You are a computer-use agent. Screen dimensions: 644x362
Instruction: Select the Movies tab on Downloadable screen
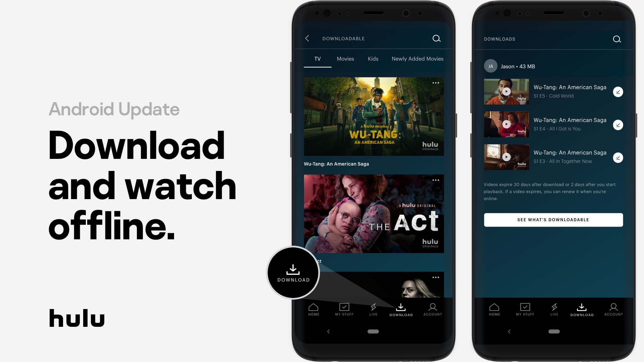click(345, 59)
